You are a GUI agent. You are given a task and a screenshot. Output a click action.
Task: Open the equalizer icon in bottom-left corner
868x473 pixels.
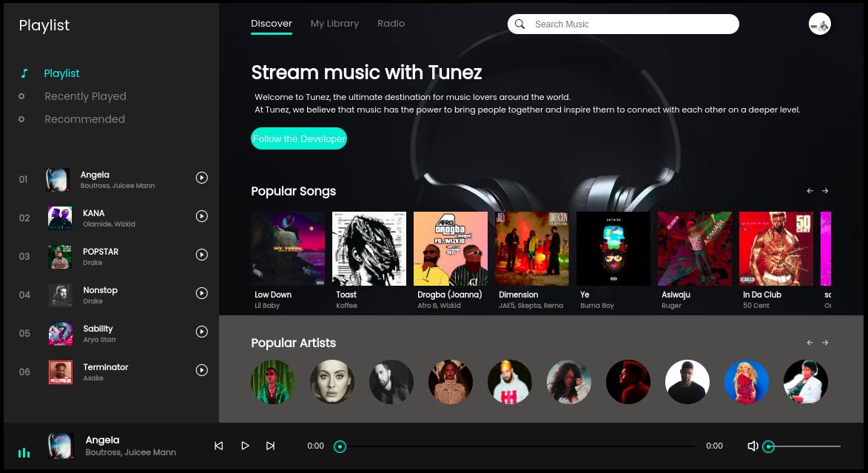point(24,452)
